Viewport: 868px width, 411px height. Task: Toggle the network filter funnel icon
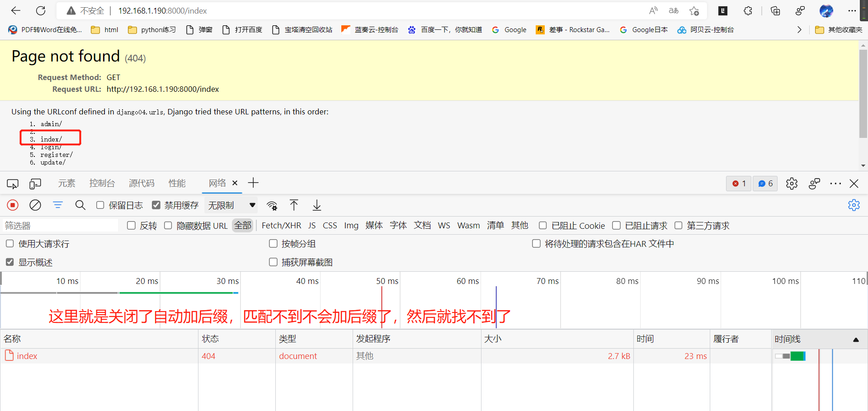[x=58, y=205]
